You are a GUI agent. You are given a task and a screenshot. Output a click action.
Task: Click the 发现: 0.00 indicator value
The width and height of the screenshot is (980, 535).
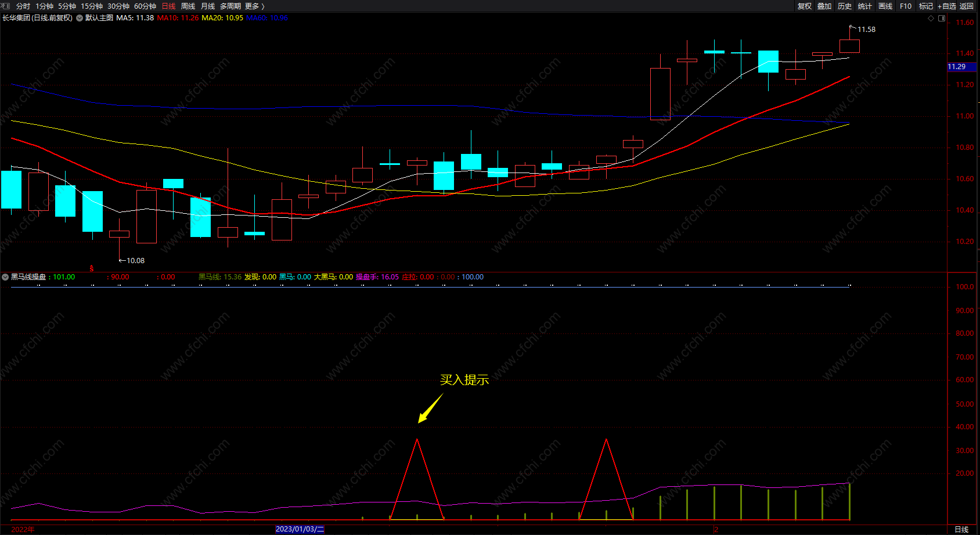coord(260,277)
